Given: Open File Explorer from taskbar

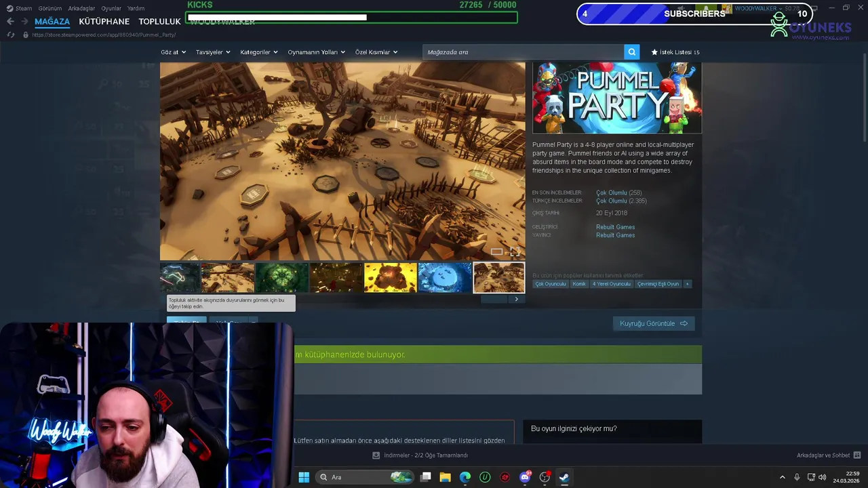Looking at the screenshot, I should click(446, 477).
